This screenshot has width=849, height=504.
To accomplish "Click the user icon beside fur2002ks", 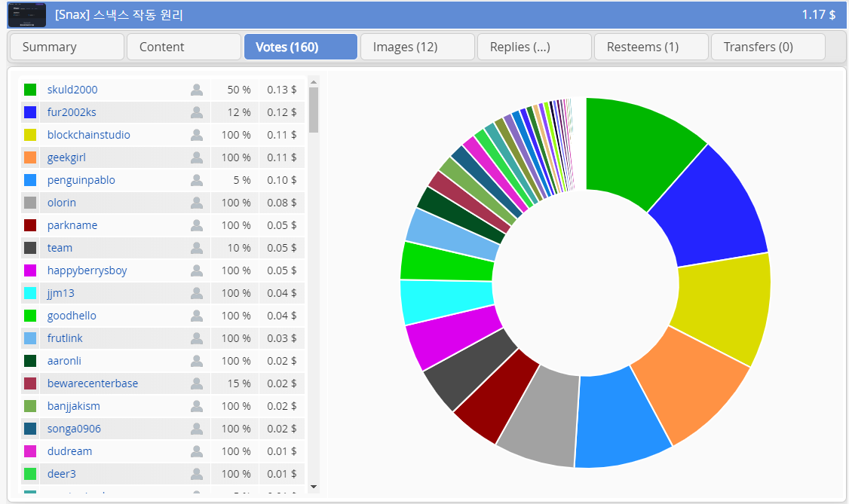I will point(197,112).
